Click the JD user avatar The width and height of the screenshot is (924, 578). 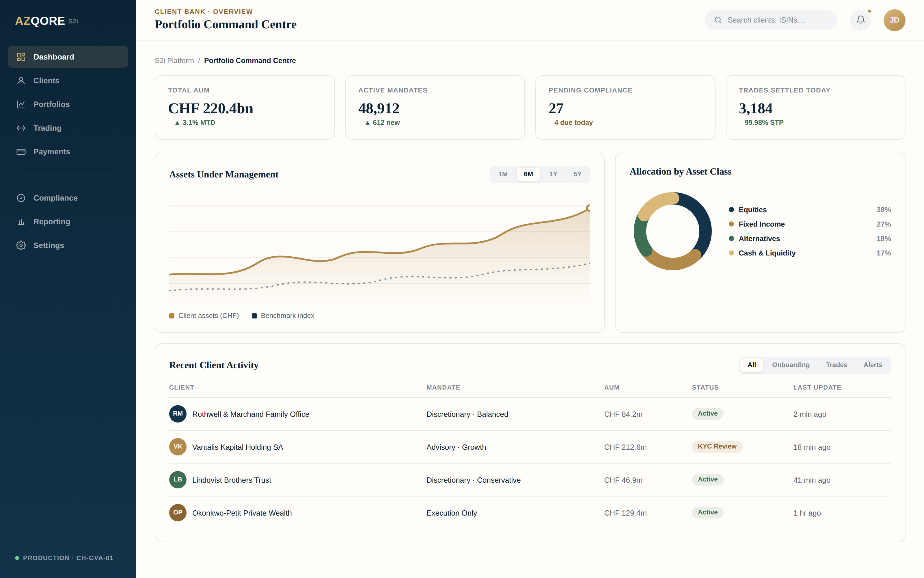[894, 20]
